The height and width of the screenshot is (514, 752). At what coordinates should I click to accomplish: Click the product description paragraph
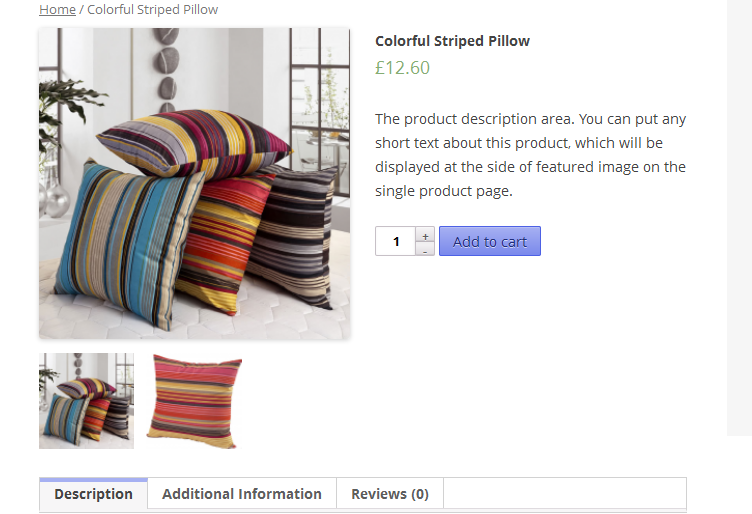click(530, 155)
